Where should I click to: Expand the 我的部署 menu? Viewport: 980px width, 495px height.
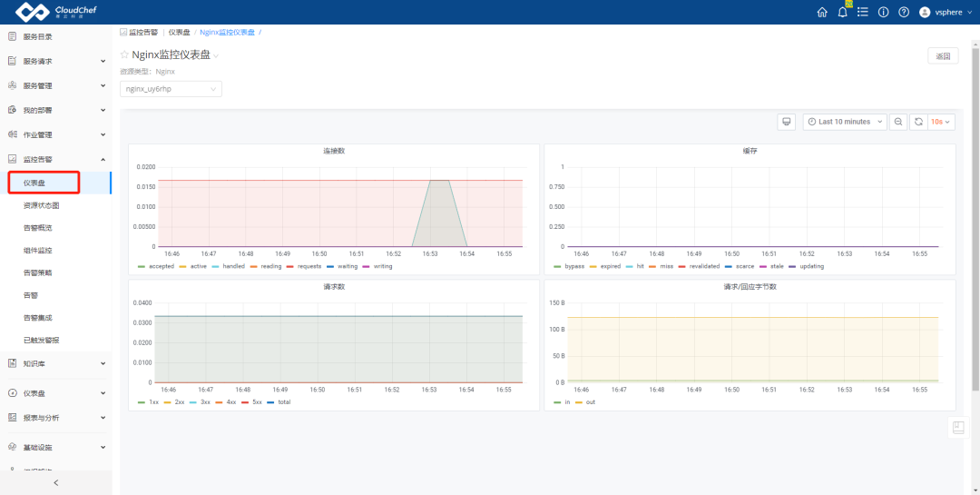103,110
